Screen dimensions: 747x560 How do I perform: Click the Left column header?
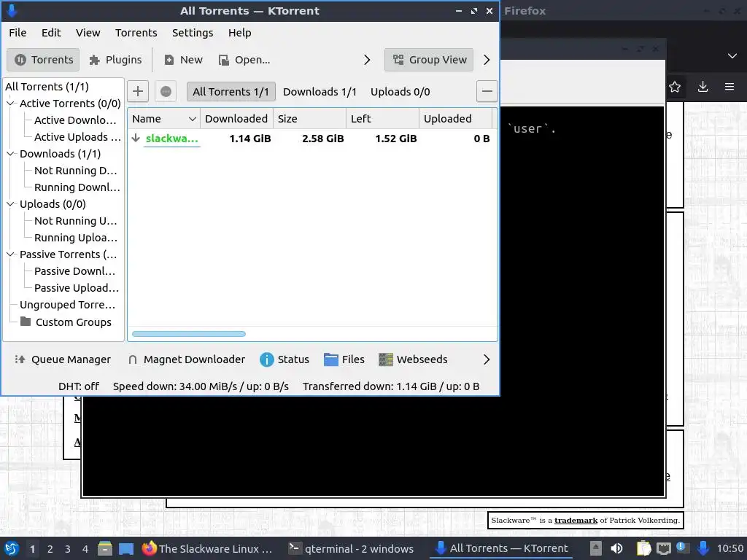382,119
